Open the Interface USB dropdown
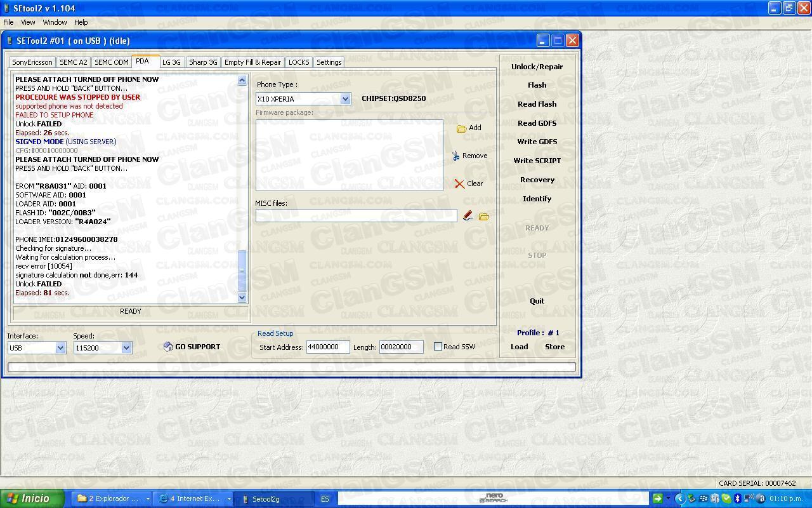Screen dimensions: 812x508 (60, 348)
